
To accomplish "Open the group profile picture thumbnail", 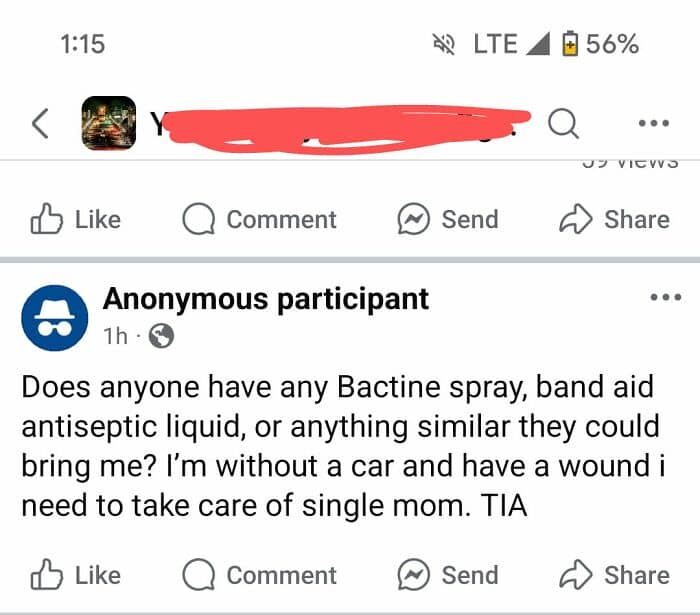I will (x=108, y=123).
